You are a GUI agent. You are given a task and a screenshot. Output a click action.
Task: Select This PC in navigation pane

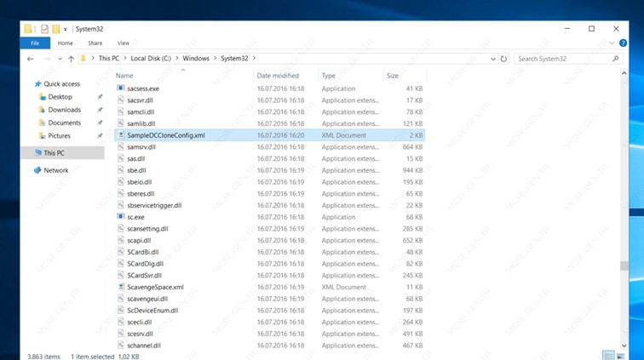pyautogui.click(x=54, y=152)
